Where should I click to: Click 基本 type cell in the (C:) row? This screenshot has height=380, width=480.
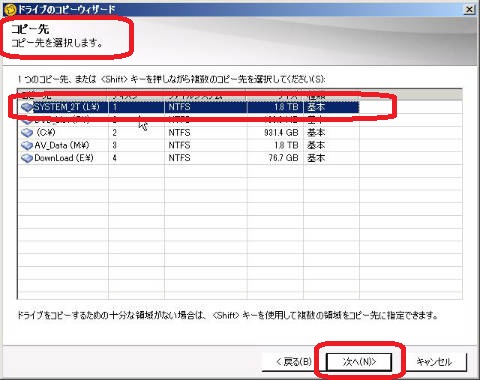316,133
